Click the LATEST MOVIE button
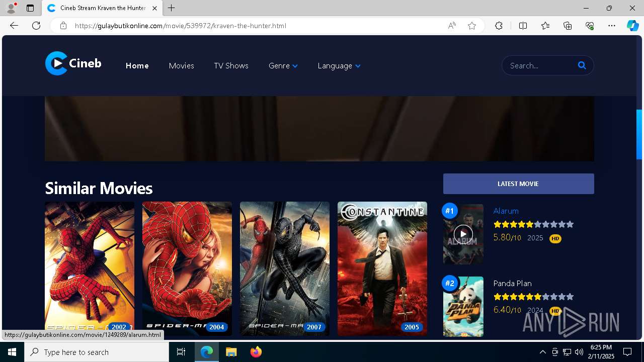 (x=518, y=184)
